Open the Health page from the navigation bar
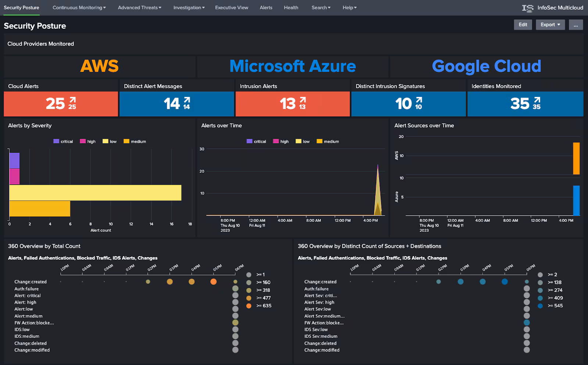Viewport: 588px width, 365px height. [291, 7]
